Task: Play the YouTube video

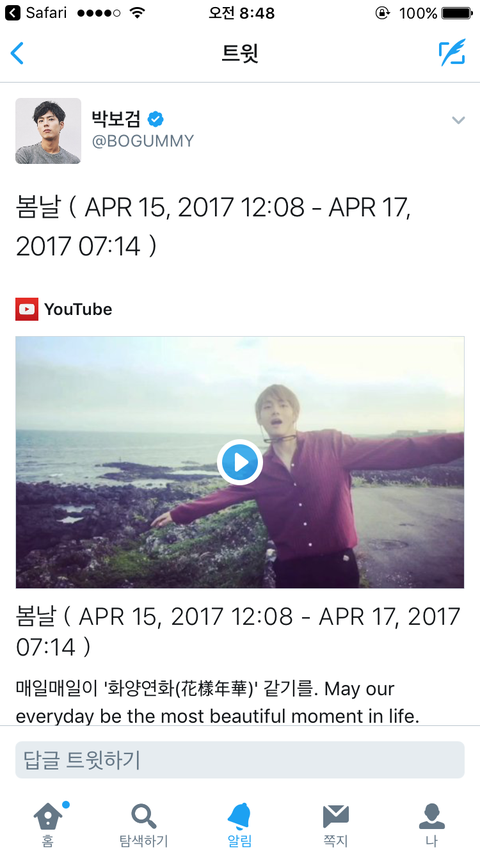Action: [x=240, y=462]
